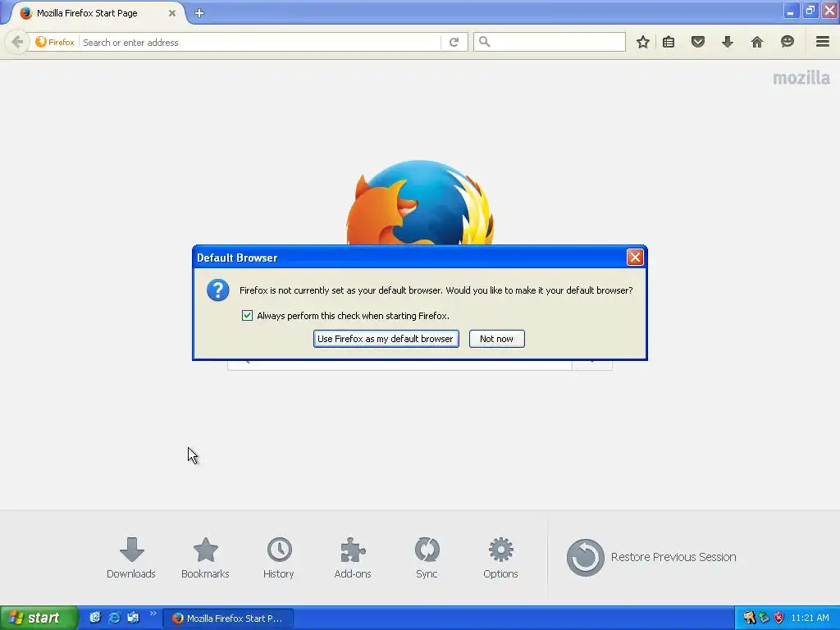
Task: Open Downloads from the start page
Action: [x=131, y=558]
